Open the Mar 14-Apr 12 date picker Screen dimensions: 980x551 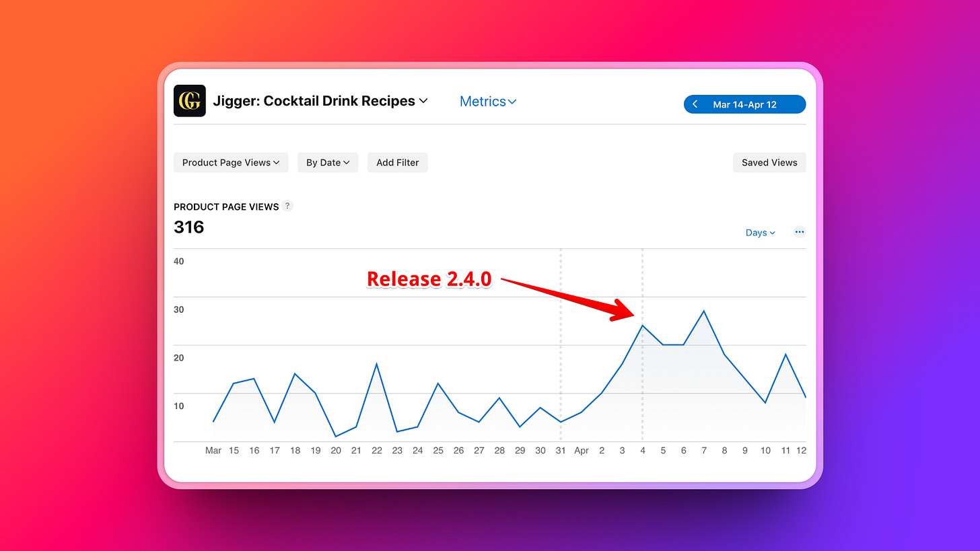(x=744, y=104)
